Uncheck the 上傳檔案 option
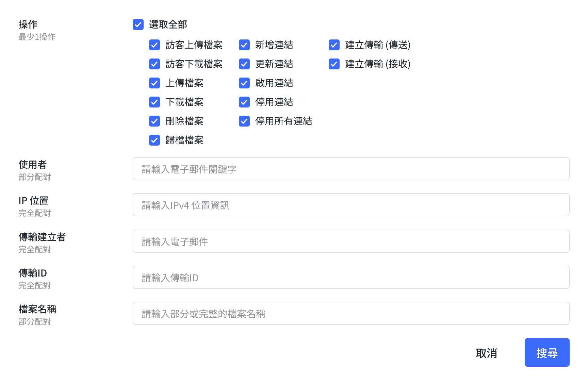The width and height of the screenshot is (588, 383). pos(154,83)
